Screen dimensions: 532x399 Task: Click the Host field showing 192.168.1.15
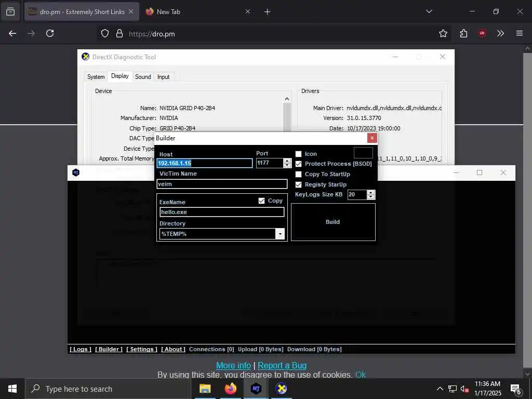pyautogui.click(x=205, y=163)
